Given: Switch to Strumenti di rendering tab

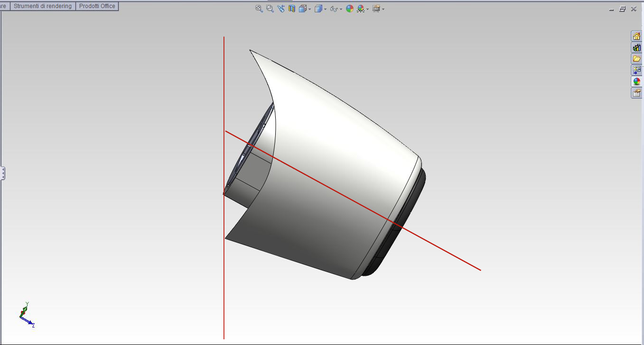Looking at the screenshot, I should tap(43, 6).
